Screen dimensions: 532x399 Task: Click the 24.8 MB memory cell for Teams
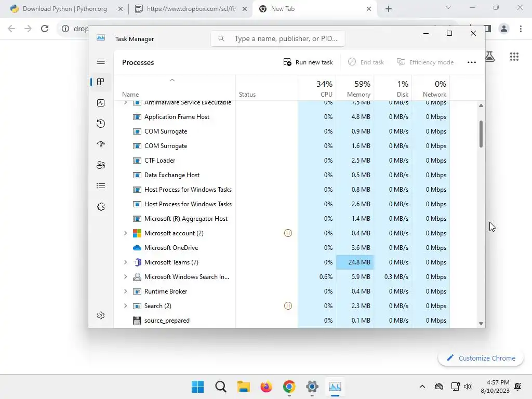[355, 262]
